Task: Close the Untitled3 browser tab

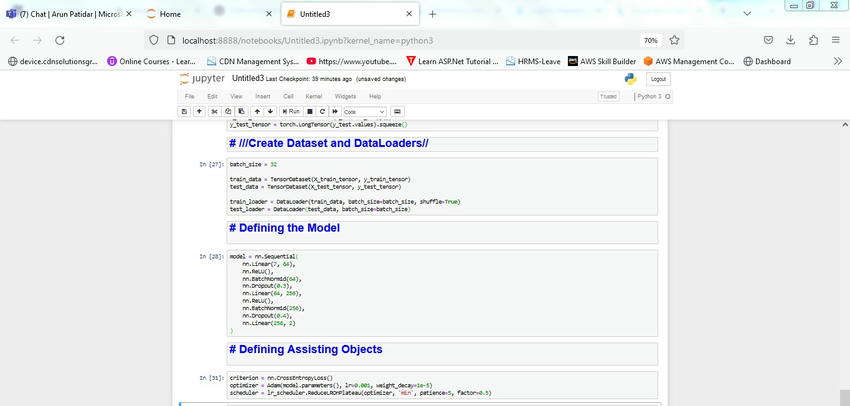Action: 408,14
